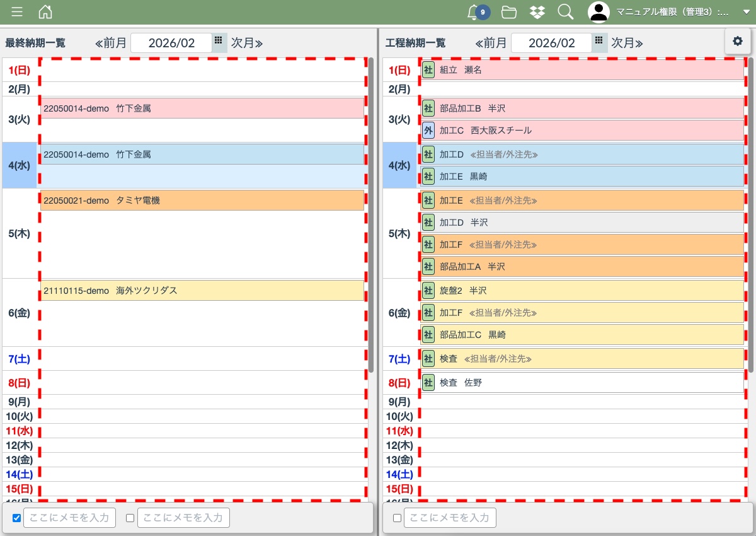Viewport: 756px width, 536px height.
Task: Check the memo checkbox in 工程納期一覧 panel
Action: (397, 518)
